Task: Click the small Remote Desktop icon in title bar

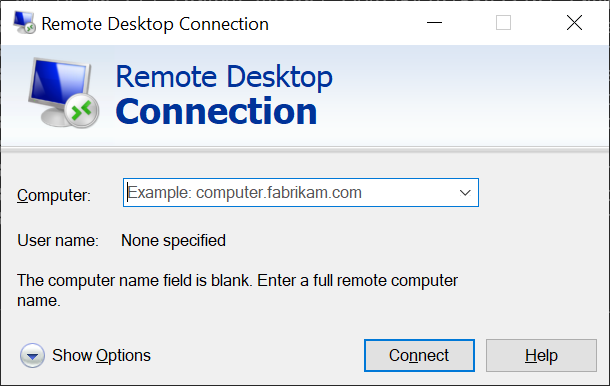Action: pos(24,23)
